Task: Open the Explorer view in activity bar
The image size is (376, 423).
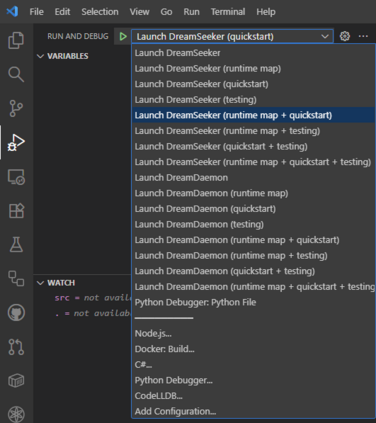Action: coord(16,40)
